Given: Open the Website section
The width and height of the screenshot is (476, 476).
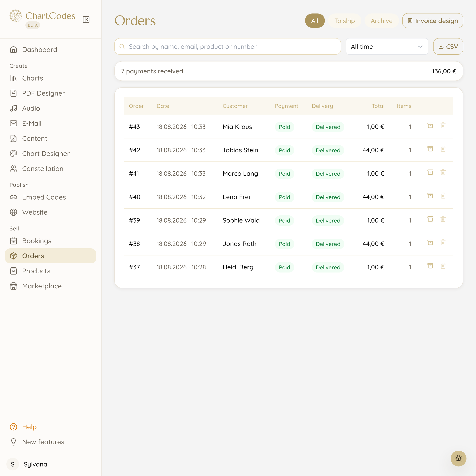Looking at the screenshot, I should pos(51,212).
